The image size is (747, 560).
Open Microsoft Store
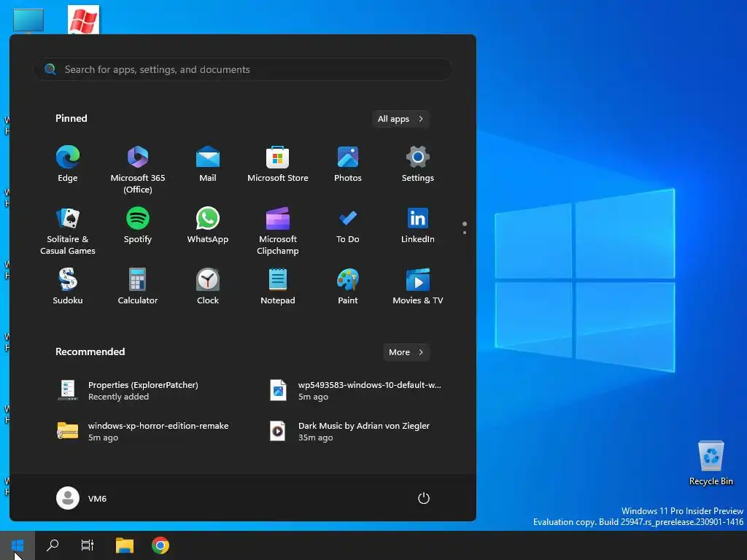click(x=278, y=164)
